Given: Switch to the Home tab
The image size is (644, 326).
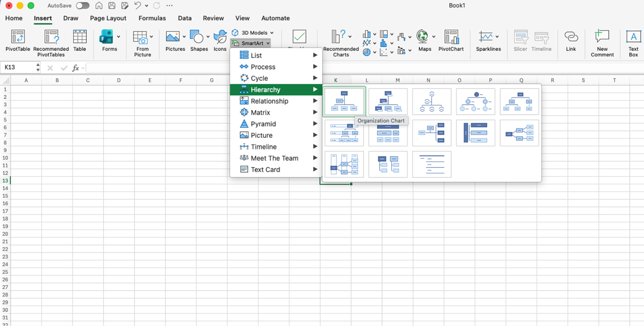Looking at the screenshot, I should coord(13,18).
